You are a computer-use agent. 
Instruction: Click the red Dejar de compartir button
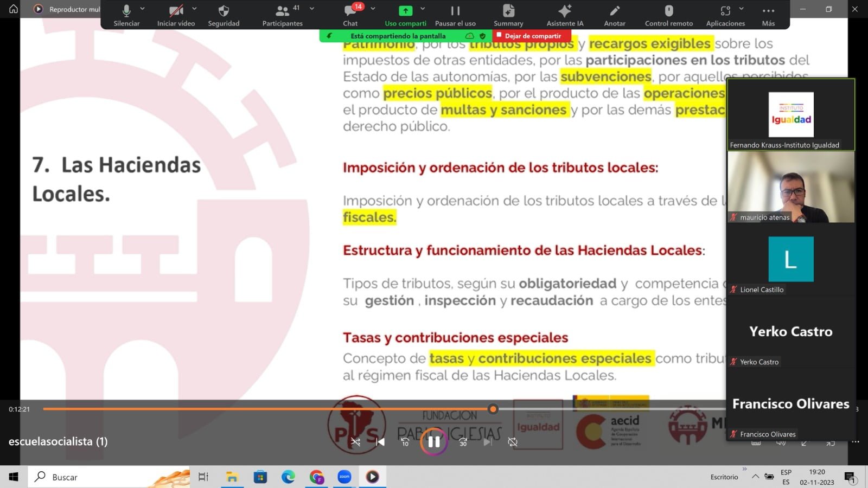(x=532, y=36)
